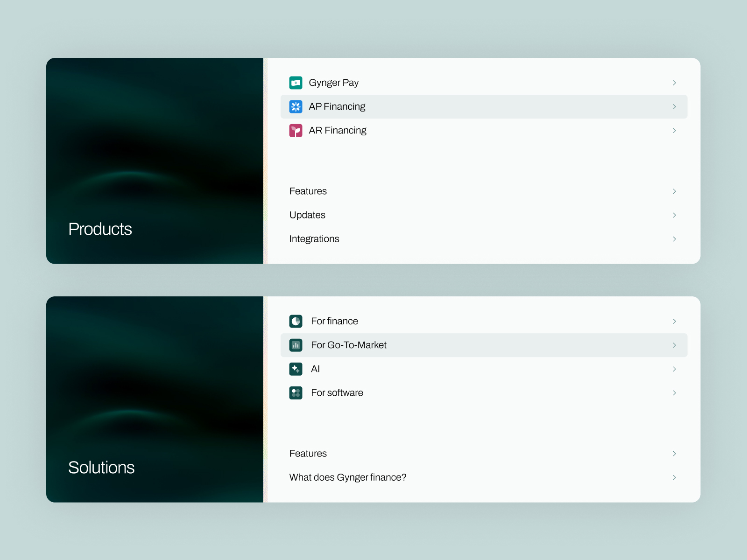This screenshot has width=747, height=560.
Task: Open AR Financing menu item
Action: point(484,130)
